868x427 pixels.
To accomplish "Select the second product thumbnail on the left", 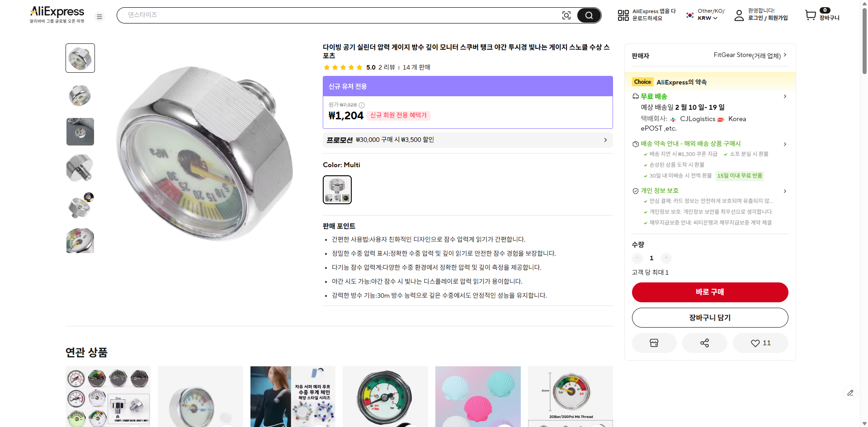I will tap(80, 95).
